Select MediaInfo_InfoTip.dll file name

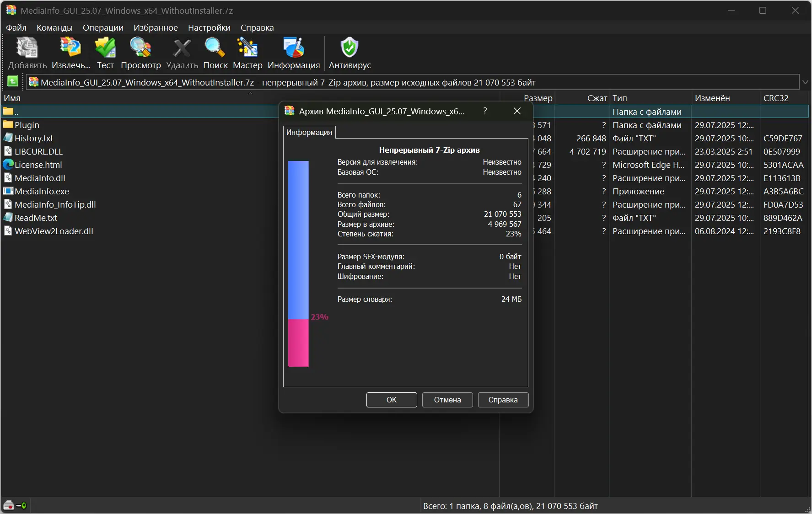tap(55, 204)
